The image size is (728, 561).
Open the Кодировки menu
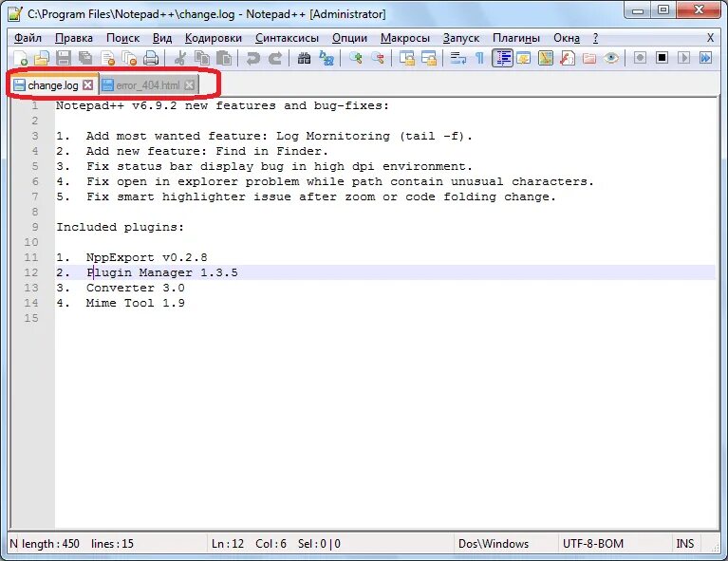click(x=214, y=38)
